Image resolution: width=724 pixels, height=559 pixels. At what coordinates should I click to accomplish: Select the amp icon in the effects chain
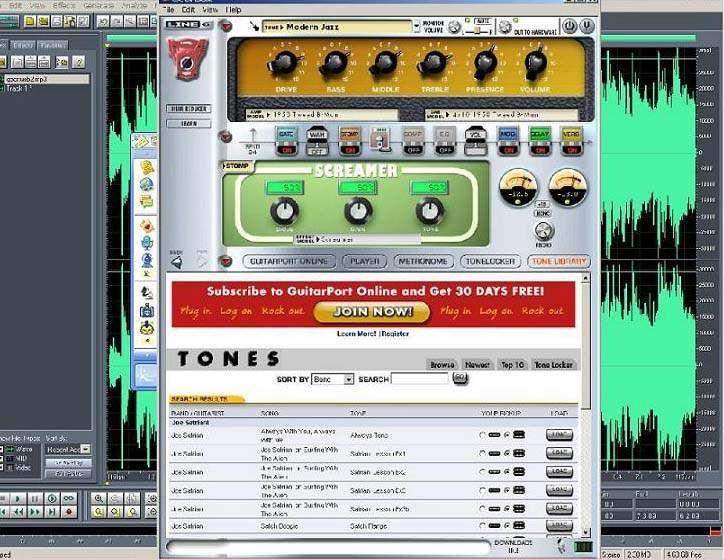[381, 139]
